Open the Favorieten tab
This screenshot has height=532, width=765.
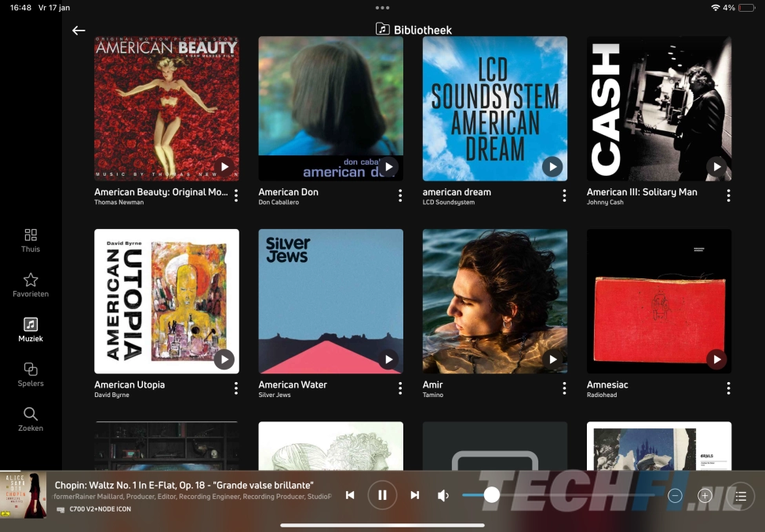31,286
